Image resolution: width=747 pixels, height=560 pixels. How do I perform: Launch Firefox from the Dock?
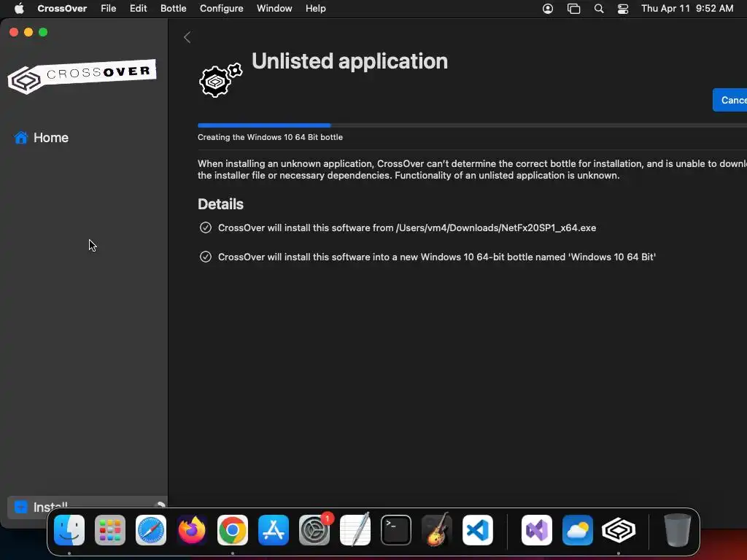tap(192, 530)
